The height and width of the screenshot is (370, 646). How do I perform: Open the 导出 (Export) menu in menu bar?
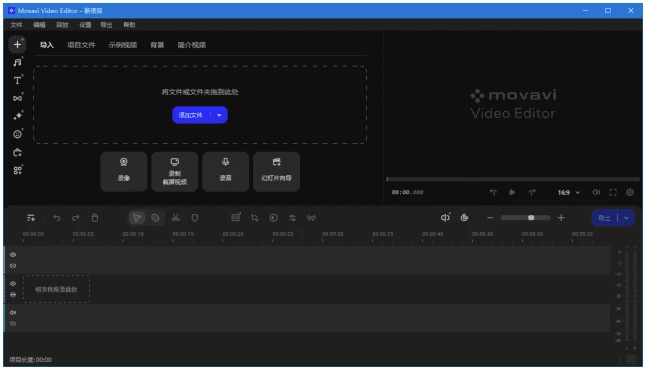[106, 25]
